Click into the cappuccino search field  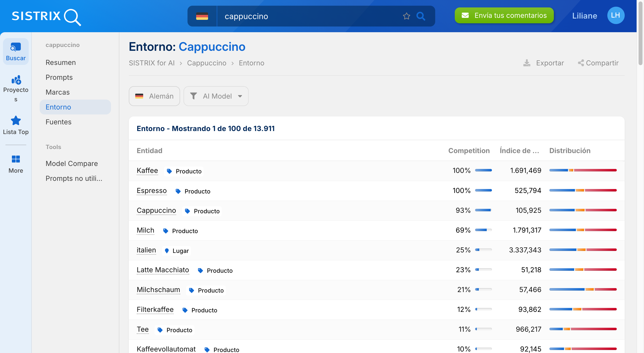[307, 16]
